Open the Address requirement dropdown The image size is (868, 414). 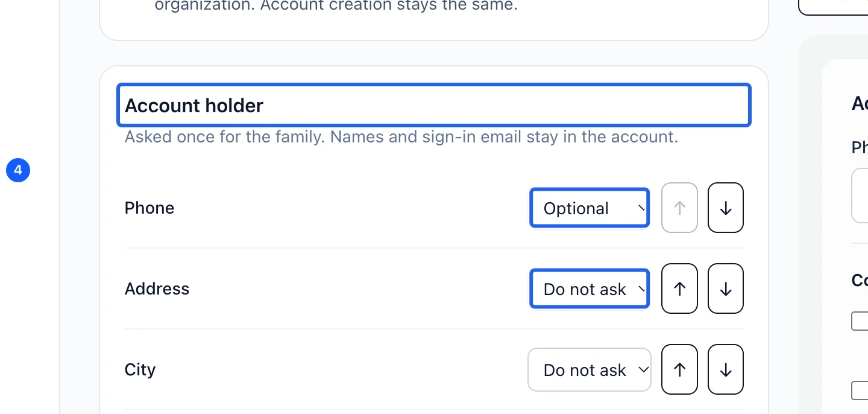coord(590,288)
